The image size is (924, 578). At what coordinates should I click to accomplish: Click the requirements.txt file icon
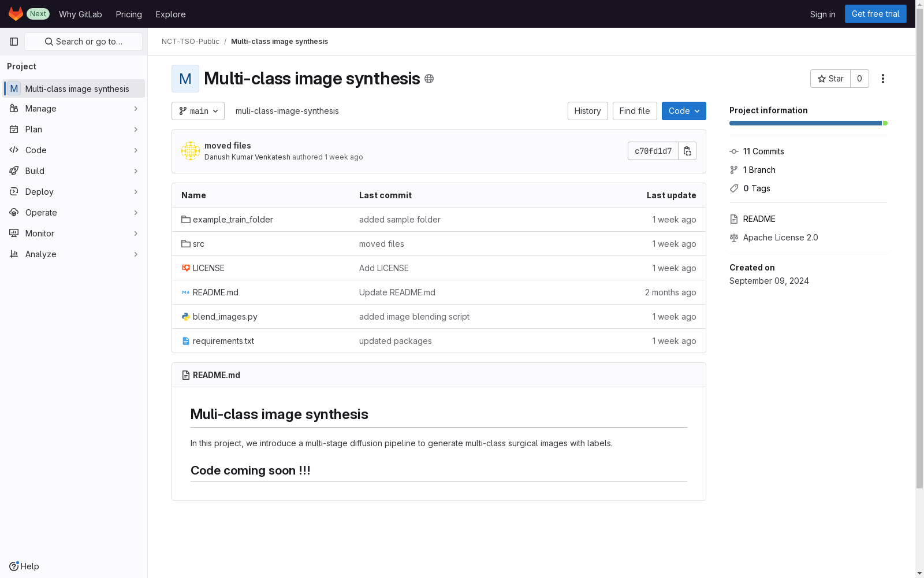(186, 341)
